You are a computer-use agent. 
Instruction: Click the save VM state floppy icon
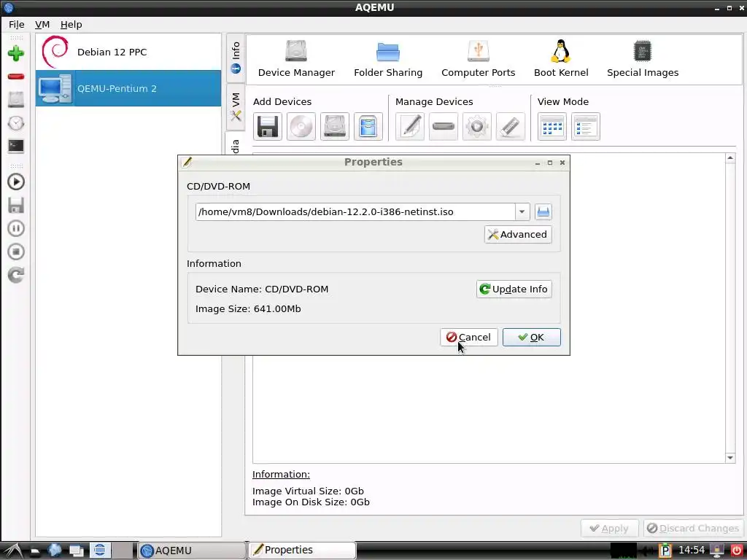pos(16,205)
